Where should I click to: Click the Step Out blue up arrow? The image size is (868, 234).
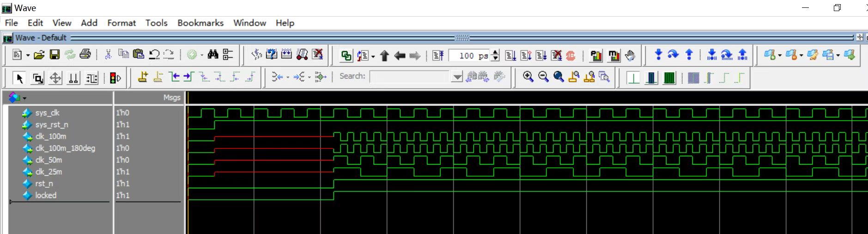pos(689,55)
